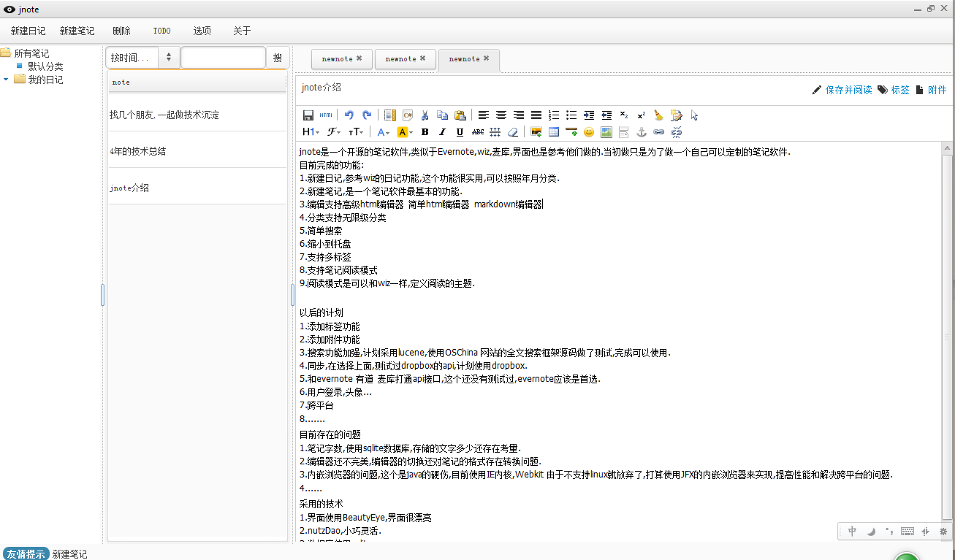Apply superscript formatting
The height and width of the screenshot is (560, 955).
coord(641,115)
